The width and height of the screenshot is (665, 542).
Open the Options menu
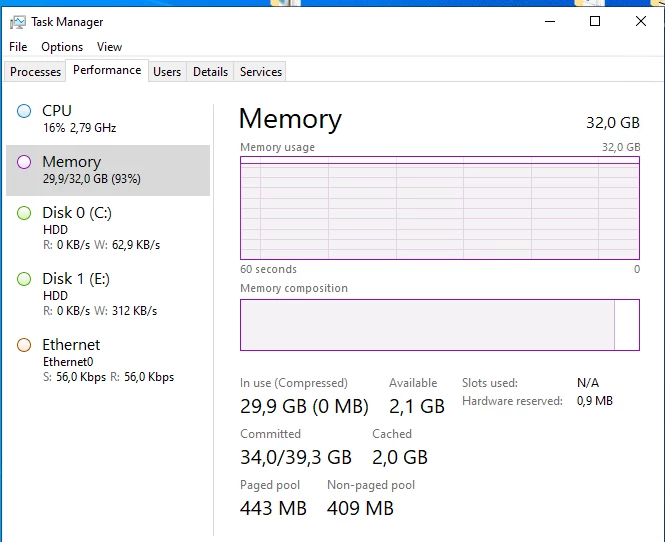62,47
